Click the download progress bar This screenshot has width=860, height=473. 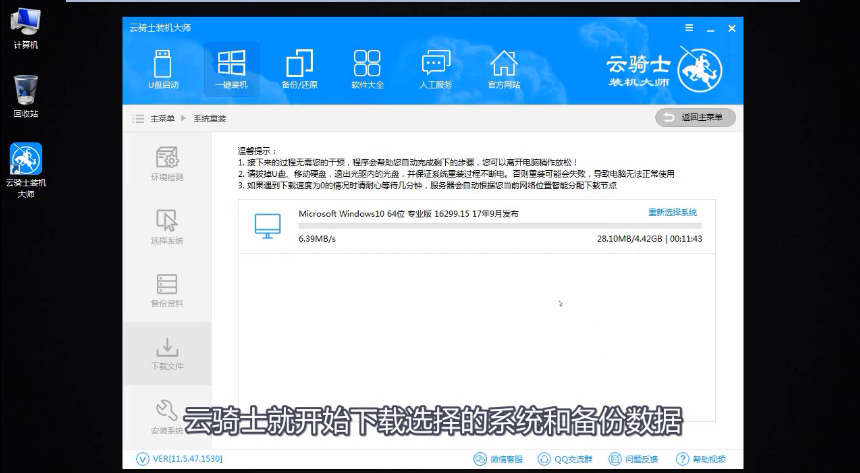click(x=500, y=226)
